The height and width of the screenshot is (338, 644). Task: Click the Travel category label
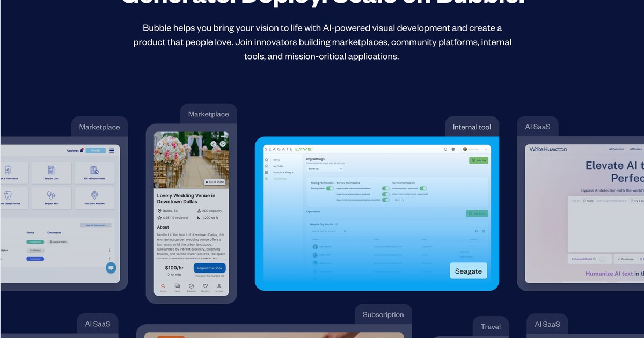click(491, 327)
